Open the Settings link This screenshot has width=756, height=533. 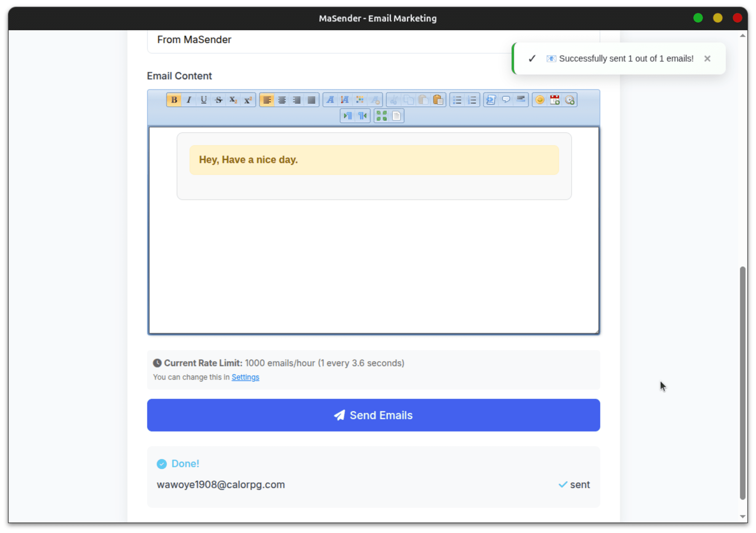(x=245, y=377)
